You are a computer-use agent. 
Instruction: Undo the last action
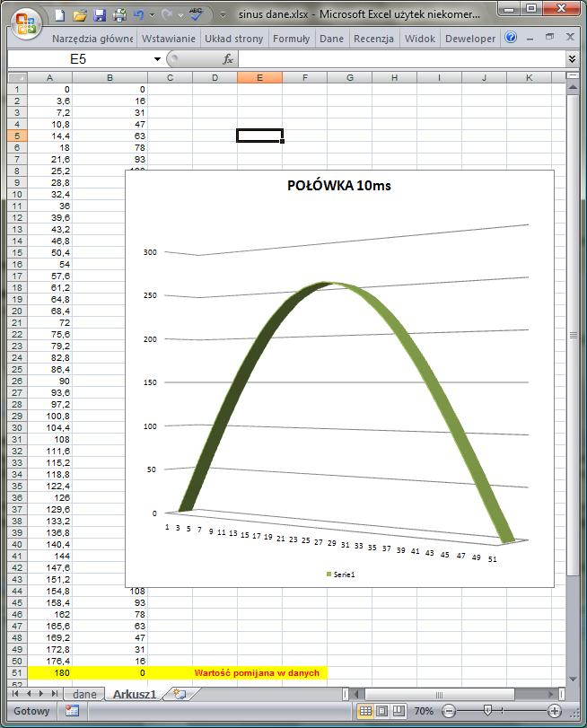pyautogui.click(x=138, y=15)
